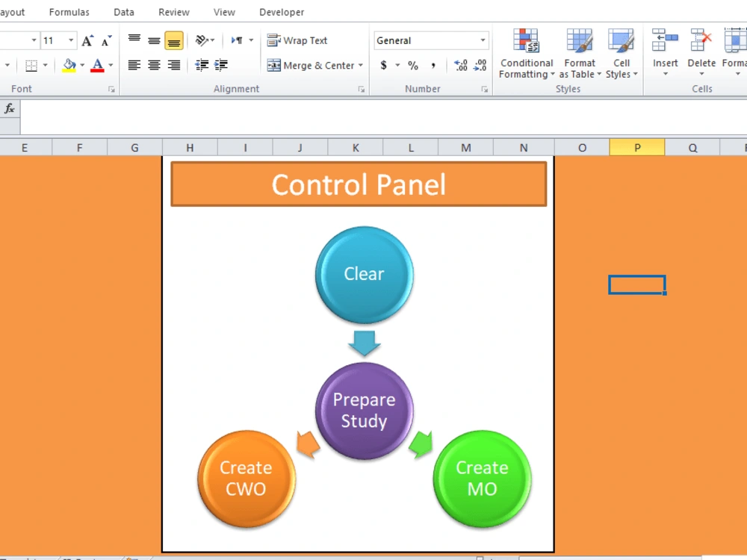Open the Fill Color dropdown arrow
The width and height of the screenshot is (747, 560).
82,65
